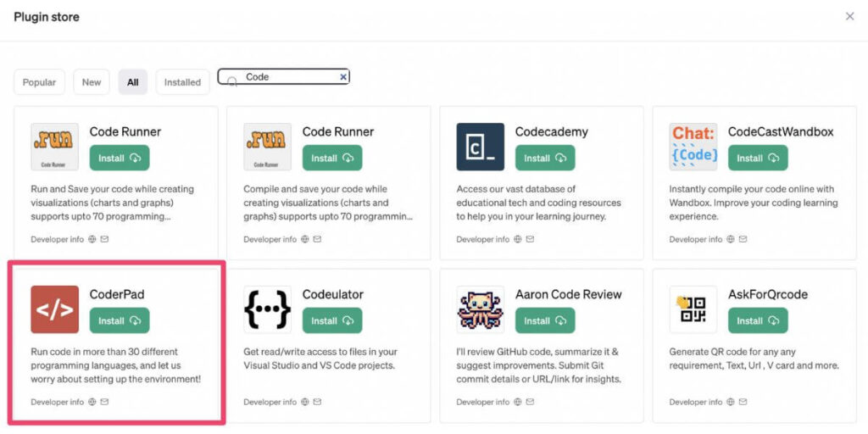The image size is (868, 434).
Task: Open Developer info for CodeCastWandbox
Action: (x=695, y=239)
